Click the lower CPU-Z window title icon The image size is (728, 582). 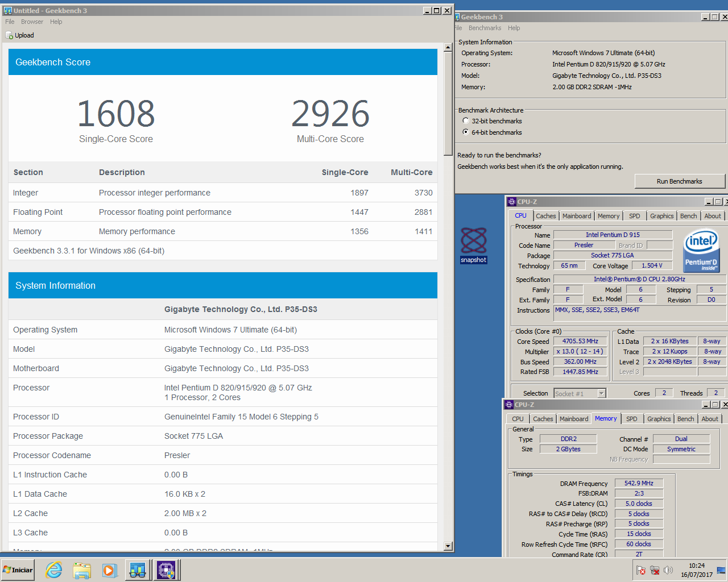(509, 405)
